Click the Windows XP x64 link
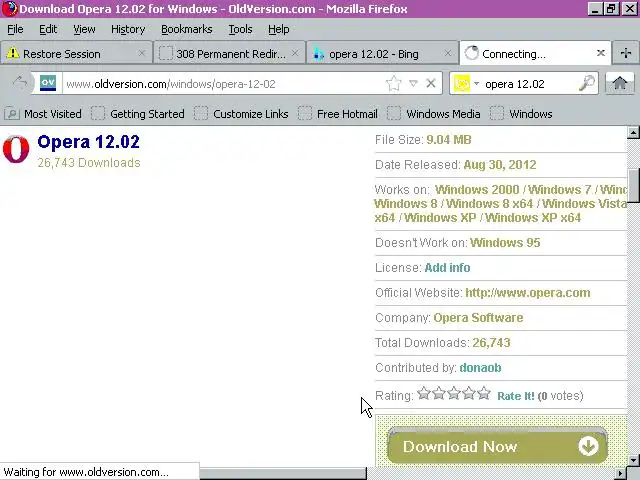640x480 pixels. [533, 218]
